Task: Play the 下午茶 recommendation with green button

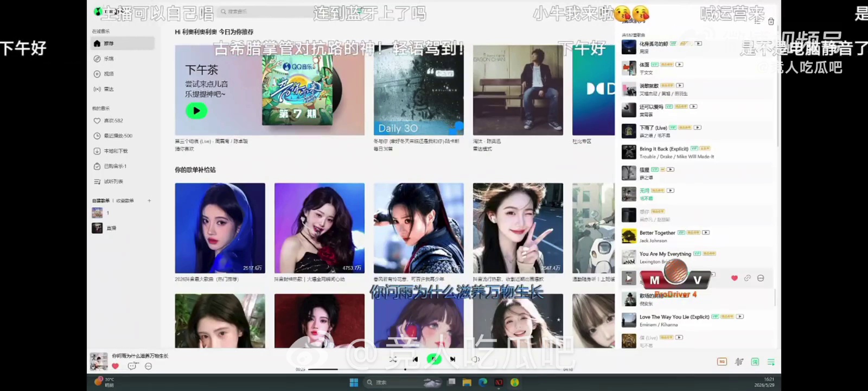Action: [196, 111]
